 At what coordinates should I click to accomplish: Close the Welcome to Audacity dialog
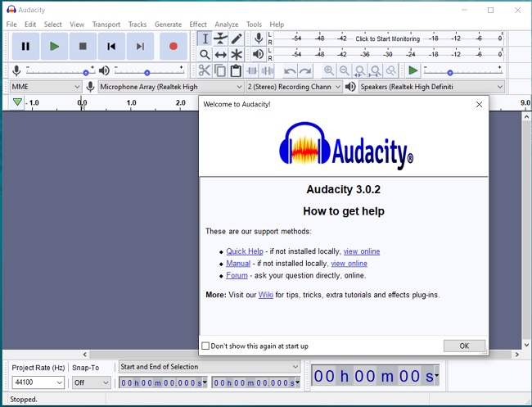[x=479, y=104]
